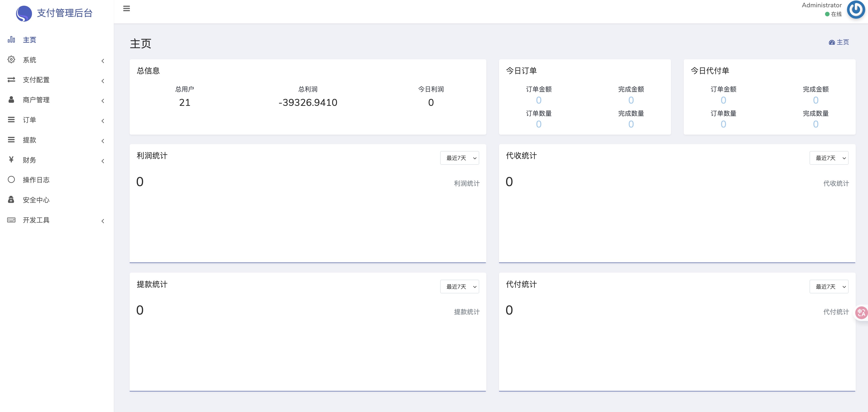Click the grey 代付统计 chart legend label
Viewport: 868px width, 412px height.
point(836,312)
